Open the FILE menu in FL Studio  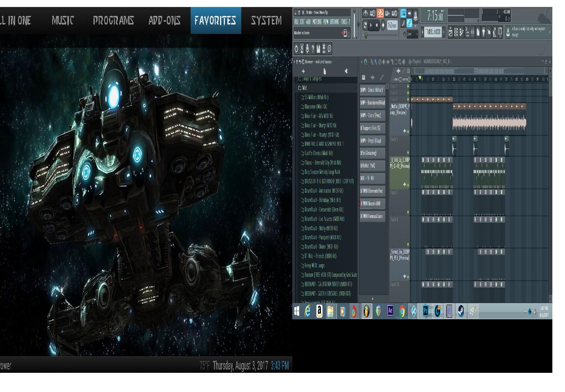[x=296, y=22]
